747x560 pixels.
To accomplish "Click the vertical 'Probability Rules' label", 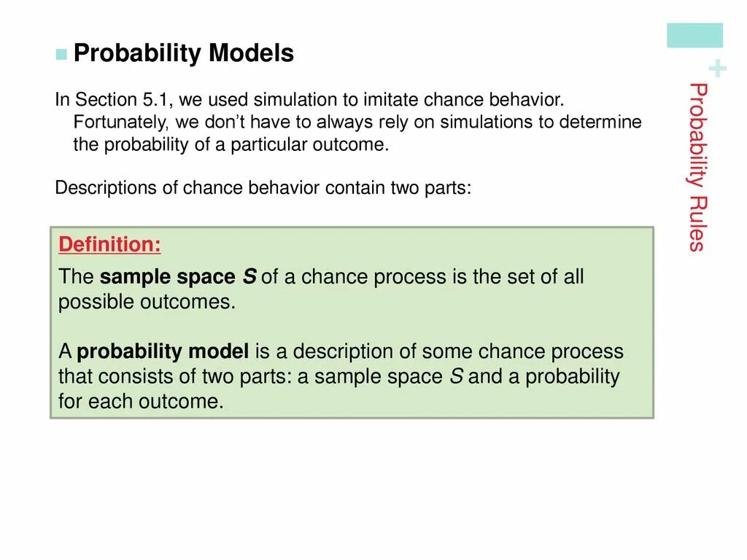I will click(698, 167).
